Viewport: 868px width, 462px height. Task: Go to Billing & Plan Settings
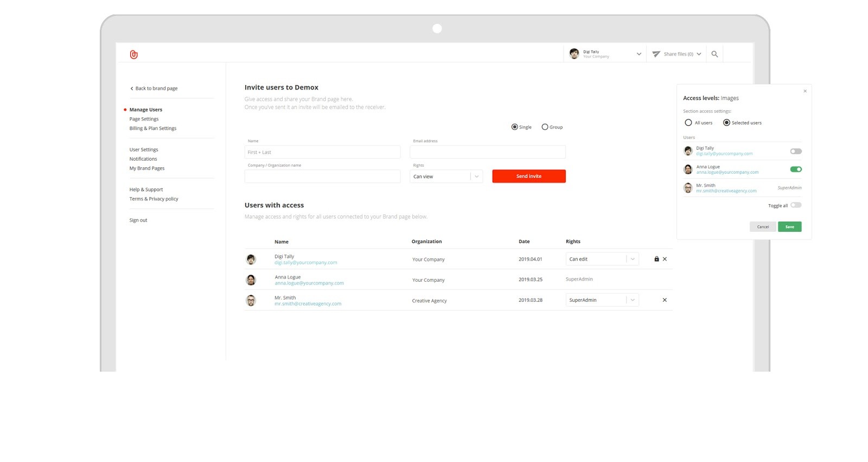click(x=152, y=129)
